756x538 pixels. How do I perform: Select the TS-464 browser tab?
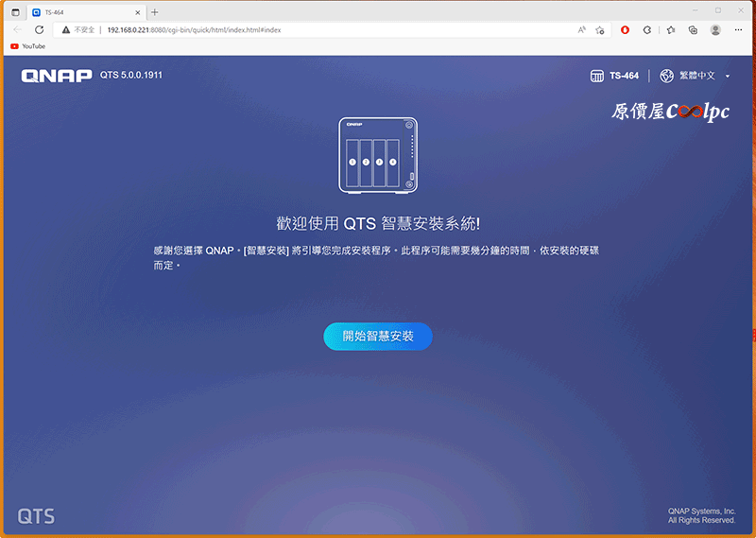click(86, 12)
